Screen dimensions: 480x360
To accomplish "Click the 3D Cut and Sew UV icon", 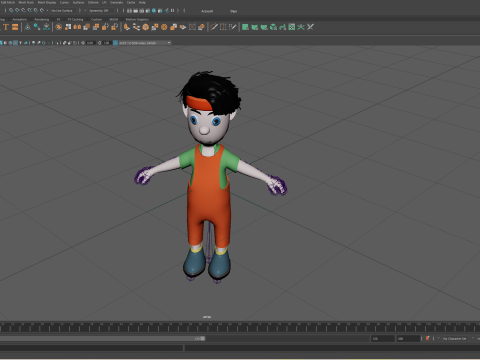I will 310,27.
